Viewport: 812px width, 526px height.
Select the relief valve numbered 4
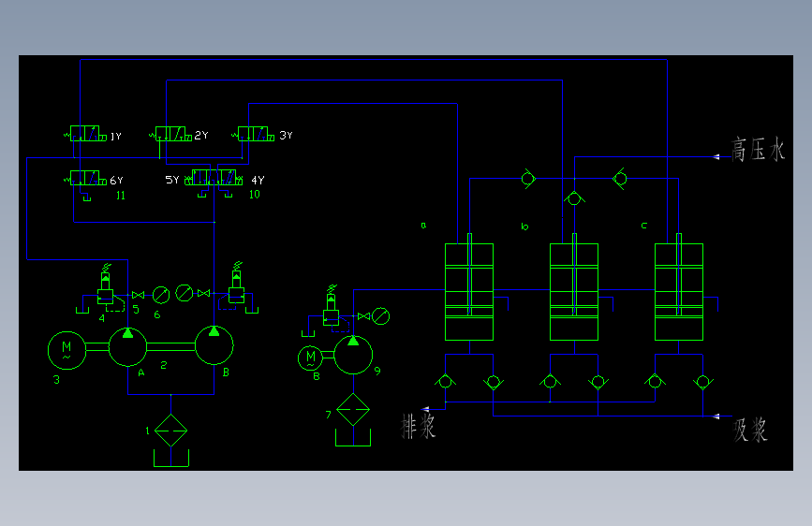click(106, 288)
